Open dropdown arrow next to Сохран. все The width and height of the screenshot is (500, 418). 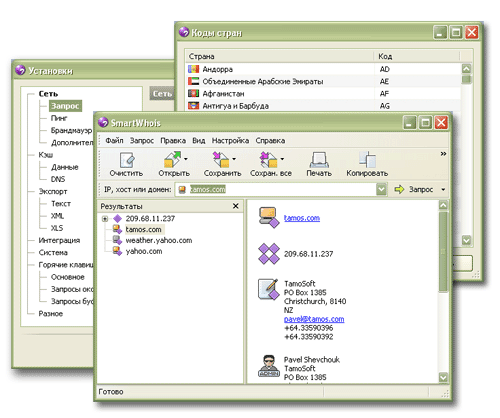coord(282,159)
